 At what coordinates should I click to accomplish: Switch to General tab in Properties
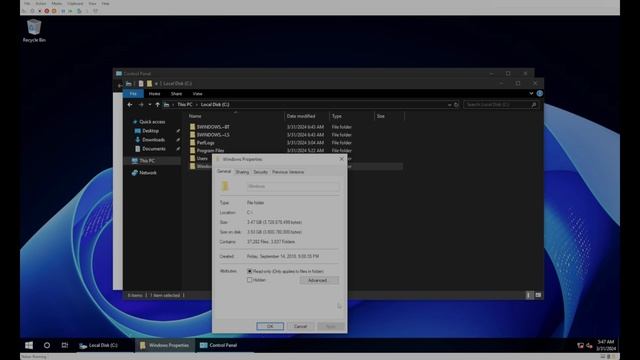pos(224,172)
